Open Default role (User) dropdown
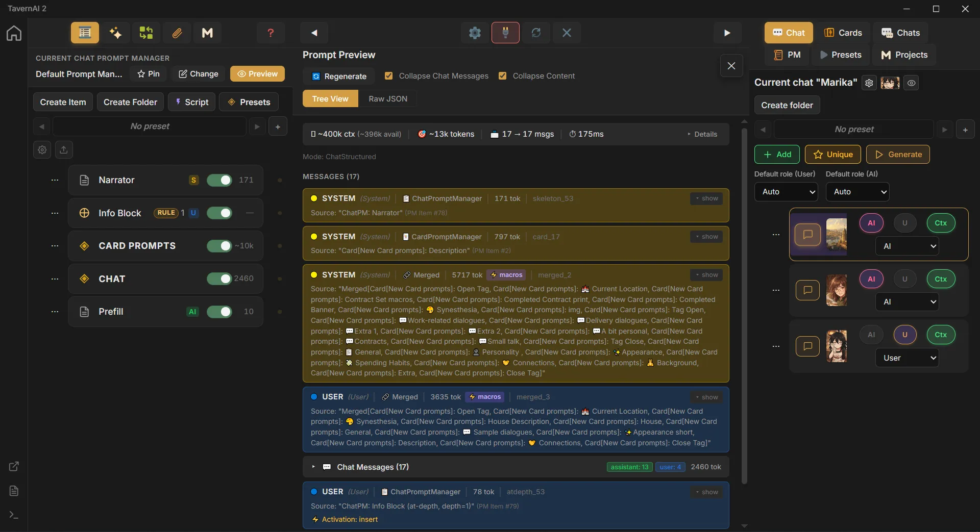The image size is (980, 532). (x=786, y=192)
